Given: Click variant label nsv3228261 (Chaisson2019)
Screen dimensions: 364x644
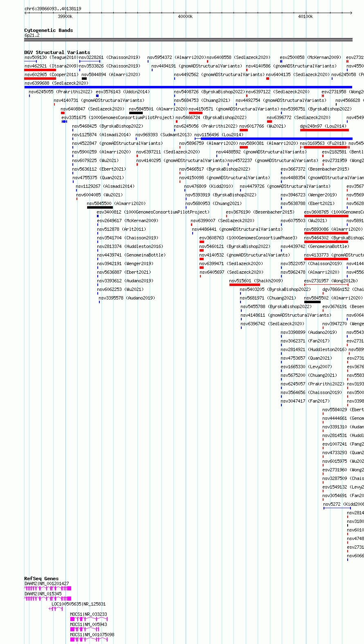Looking at the screenshot, I should pos(110,57).
